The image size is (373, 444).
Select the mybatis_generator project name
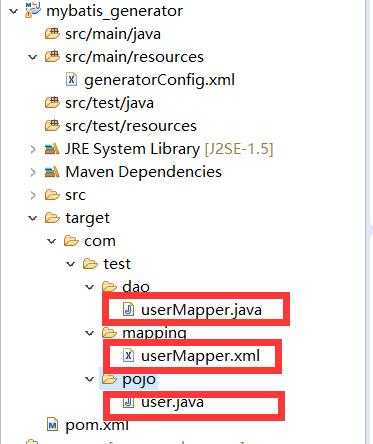tap(114, 12)
